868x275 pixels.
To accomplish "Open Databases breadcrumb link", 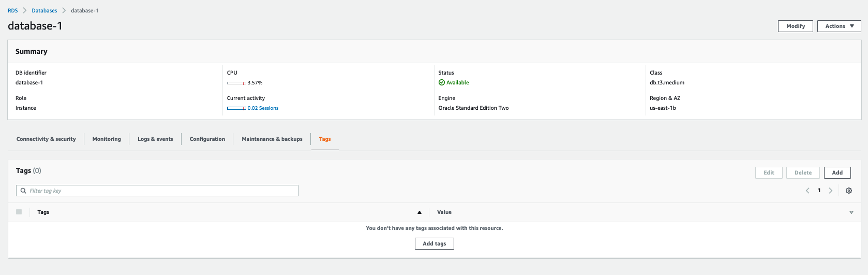I will coord(44,10).
